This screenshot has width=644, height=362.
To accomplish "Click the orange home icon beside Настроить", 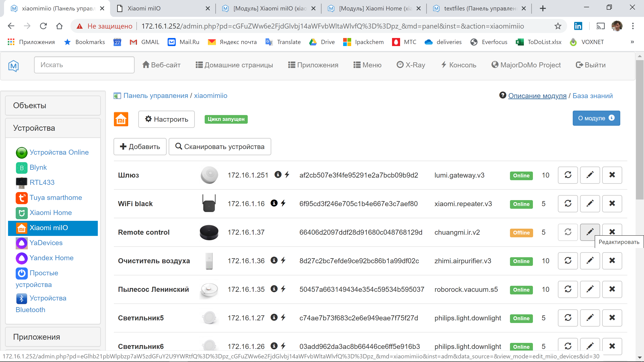I will coord(121,119).
